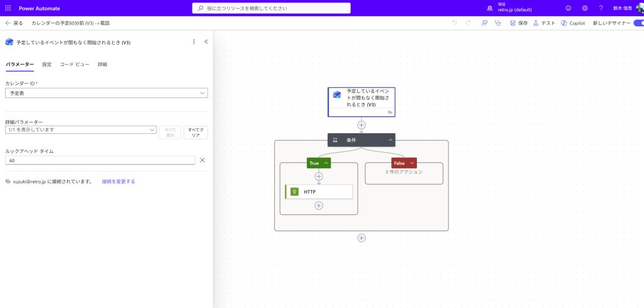Click the 保存 save button
The width and height of the screenshot is (644, 308).
click(x=519, y=23)
